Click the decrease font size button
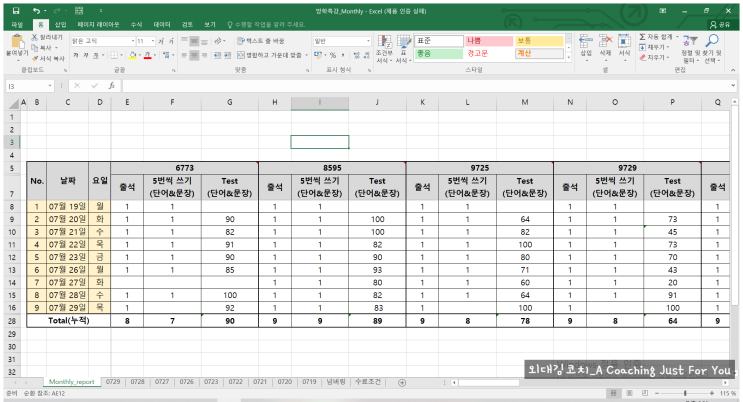This screenshot has width=743, height=402. (171, 41)
